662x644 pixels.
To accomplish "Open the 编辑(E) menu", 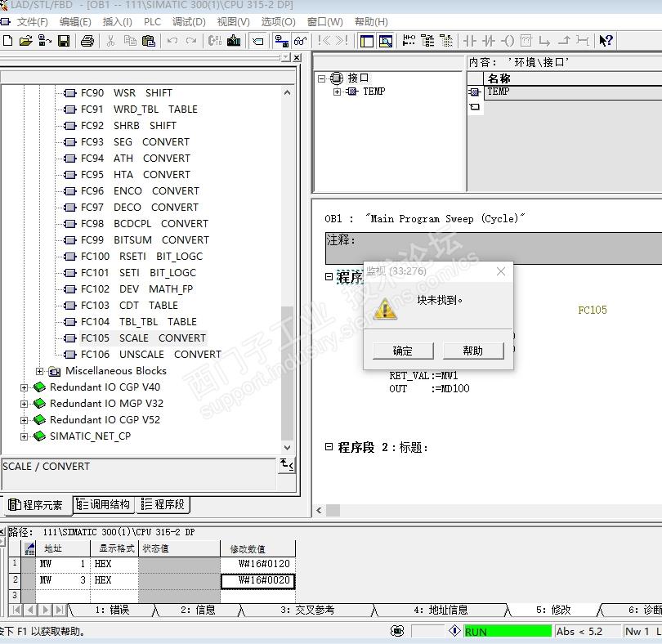I will [75, 22].
